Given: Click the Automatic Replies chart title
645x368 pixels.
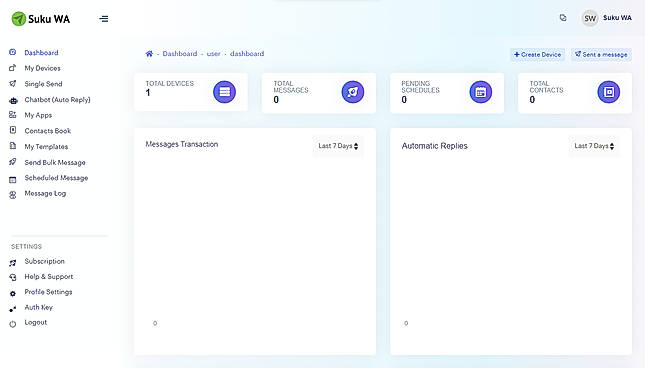Looking at the screenshot, I should [x=434, y=146].
